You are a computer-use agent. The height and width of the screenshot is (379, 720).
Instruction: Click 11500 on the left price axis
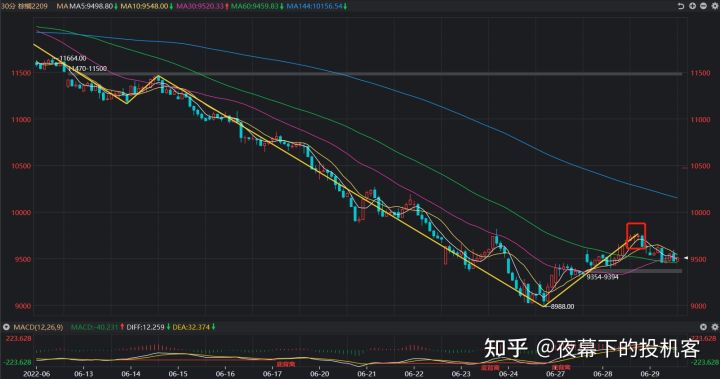point(22,73)
